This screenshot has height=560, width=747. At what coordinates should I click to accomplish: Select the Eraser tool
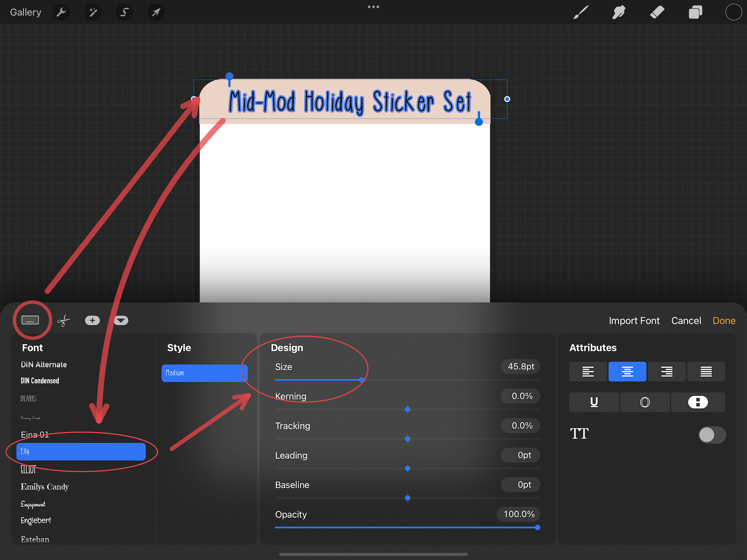657,12
